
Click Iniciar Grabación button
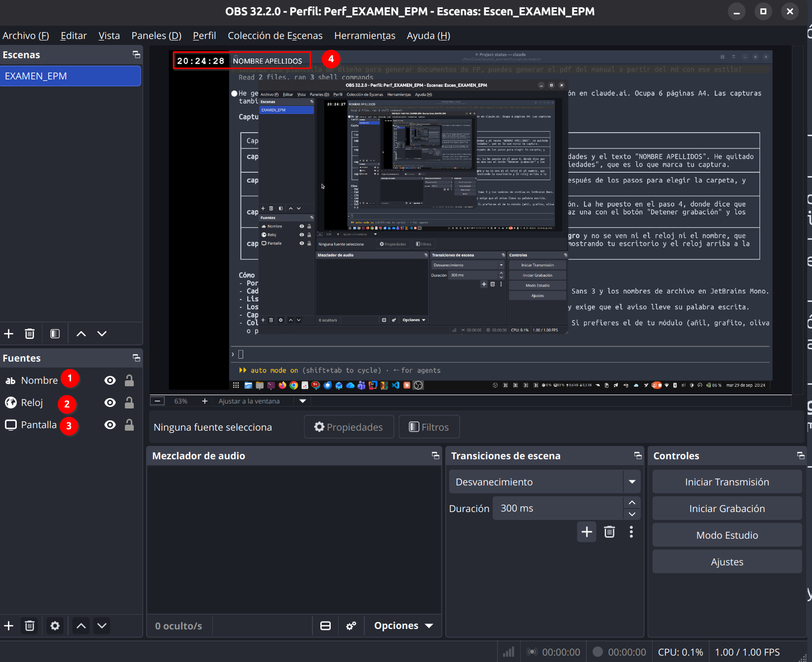[727, 509]
